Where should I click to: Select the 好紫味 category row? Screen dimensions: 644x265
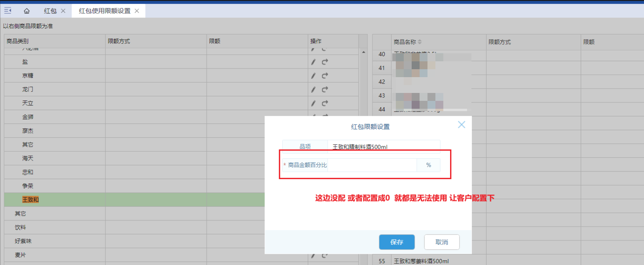(x=23, y=241)
